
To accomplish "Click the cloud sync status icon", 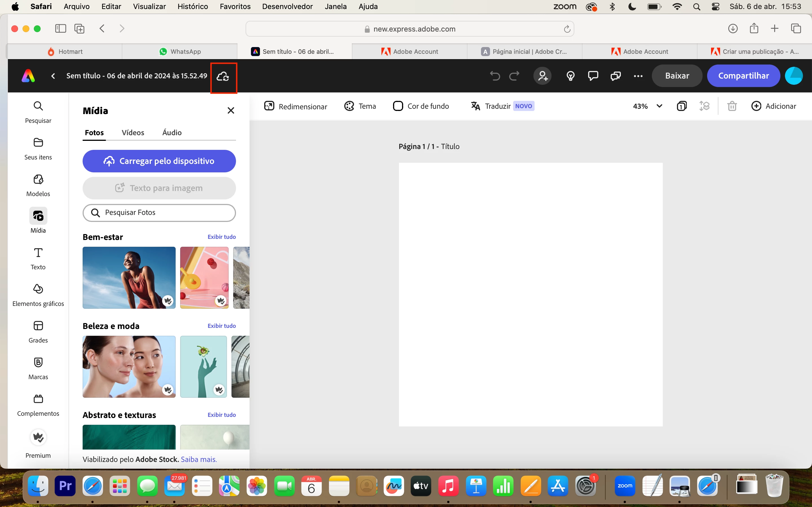I will [x=223, y=77].
